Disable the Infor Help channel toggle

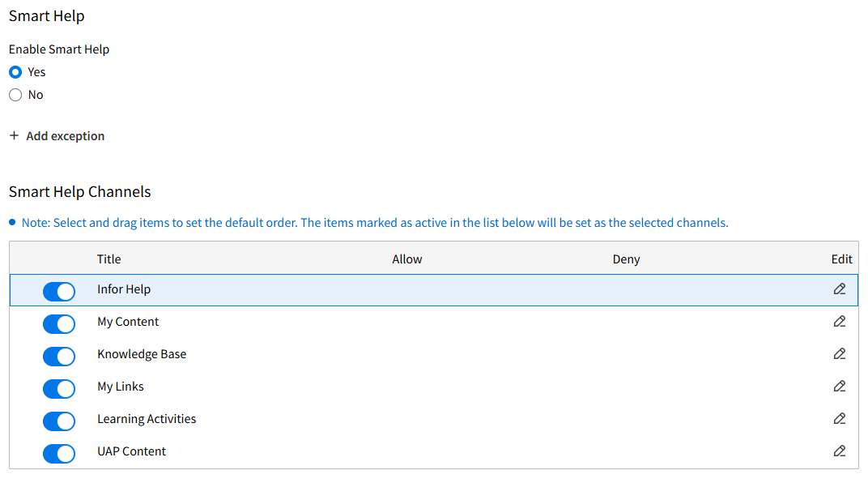coord(58,291)
